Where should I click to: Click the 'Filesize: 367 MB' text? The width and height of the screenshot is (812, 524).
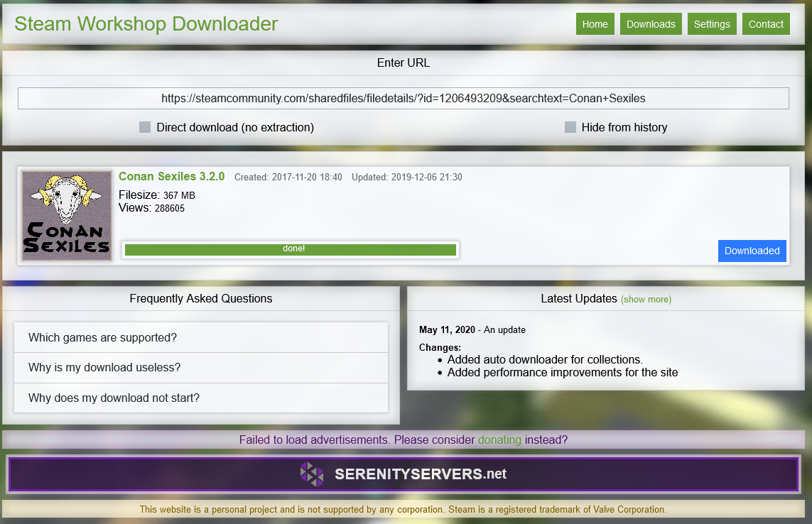[x=157, y=195]
